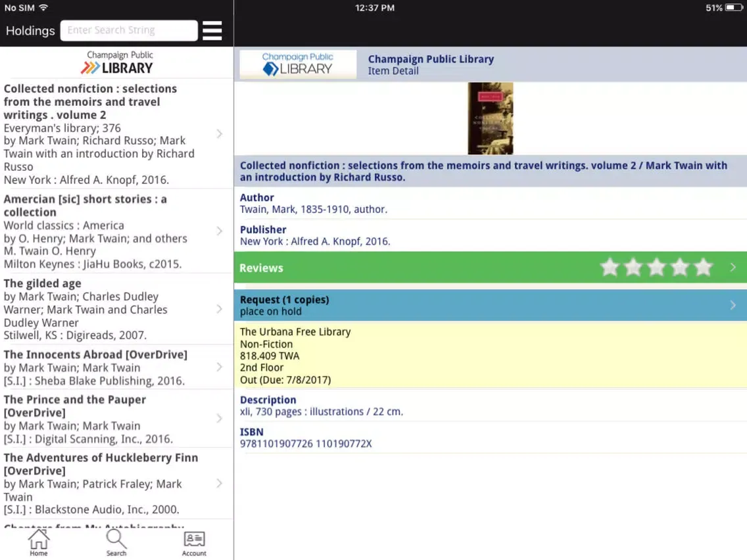Viewport: 747px width, 560px height.
Task: Click Item Detail header text
Action: tap(393, 71)
